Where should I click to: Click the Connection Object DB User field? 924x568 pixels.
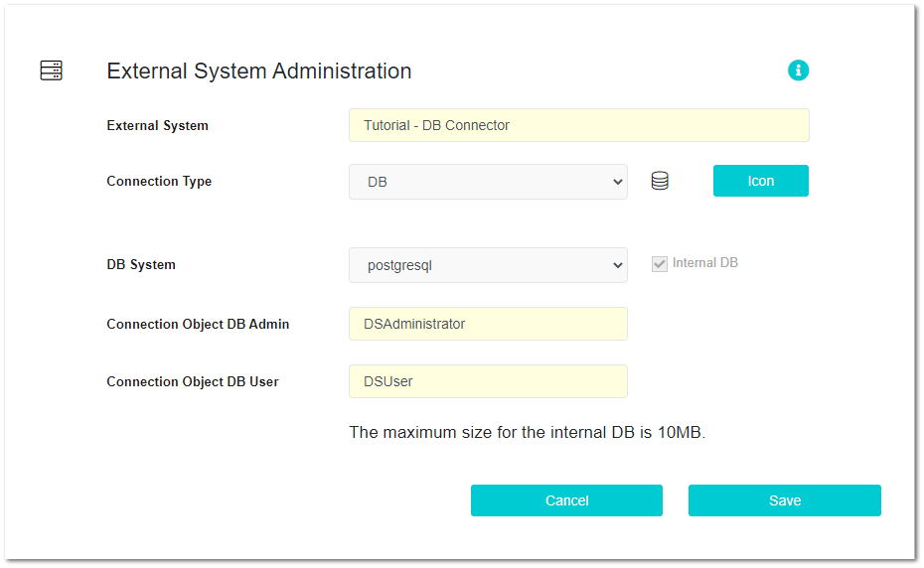tap(488, 381)
